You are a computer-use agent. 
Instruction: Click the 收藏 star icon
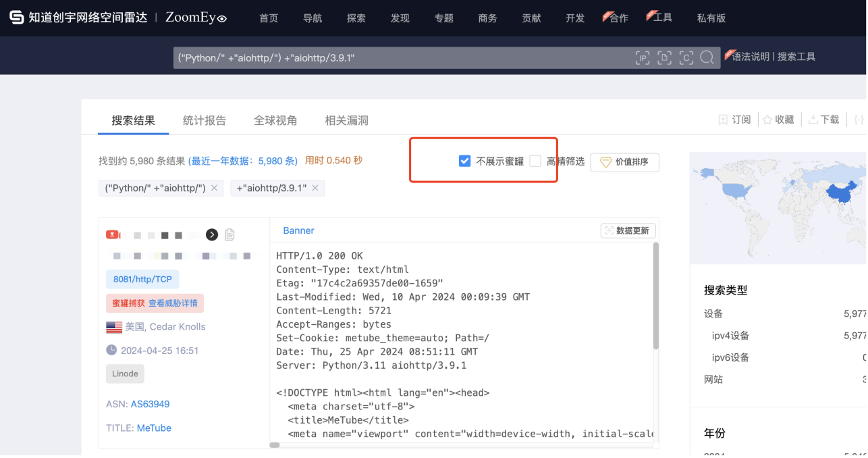click(767, 120)
